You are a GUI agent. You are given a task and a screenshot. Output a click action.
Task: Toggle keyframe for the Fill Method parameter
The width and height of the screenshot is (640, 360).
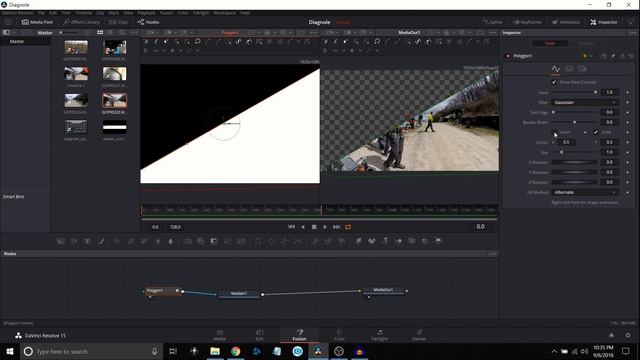tap(627, 192)
